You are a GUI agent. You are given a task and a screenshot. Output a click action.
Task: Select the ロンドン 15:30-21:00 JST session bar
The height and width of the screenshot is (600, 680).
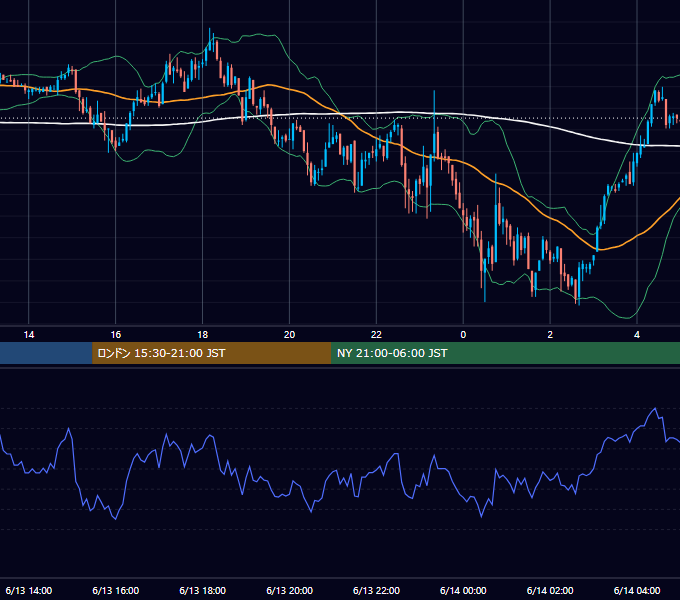[x=212, y=353]
